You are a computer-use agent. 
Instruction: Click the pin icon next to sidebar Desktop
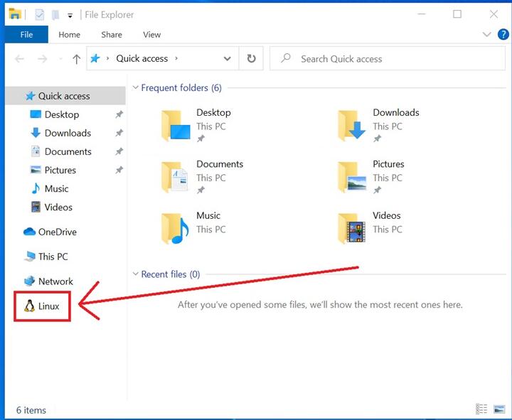119,114
